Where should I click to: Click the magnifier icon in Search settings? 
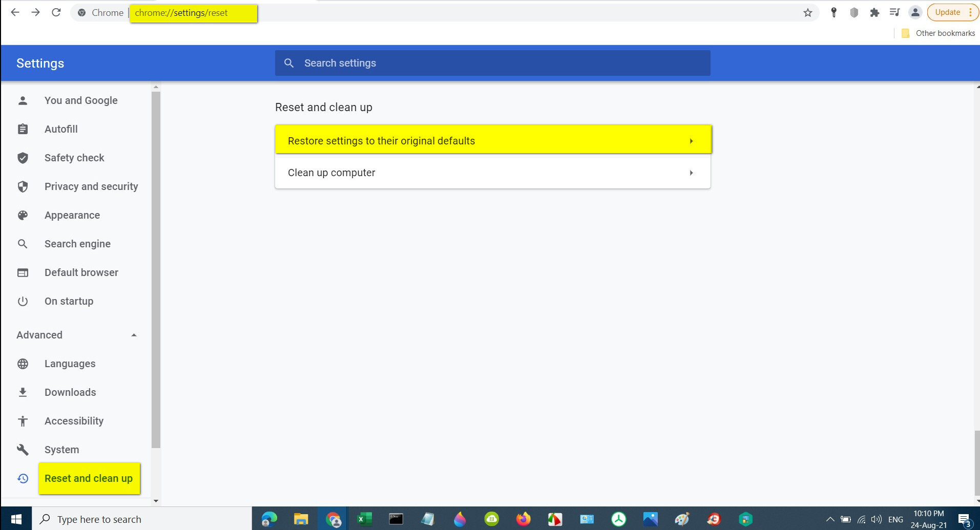(289, 63)
